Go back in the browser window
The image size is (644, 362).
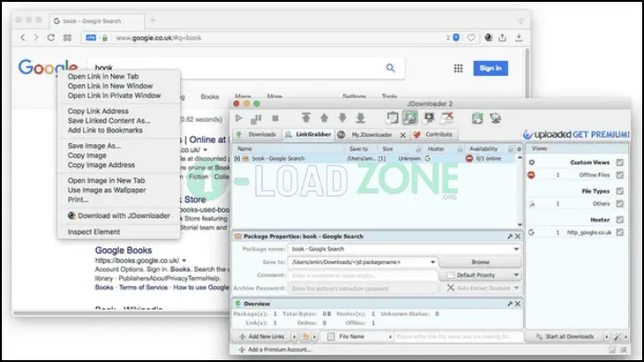tap(23, 37)
